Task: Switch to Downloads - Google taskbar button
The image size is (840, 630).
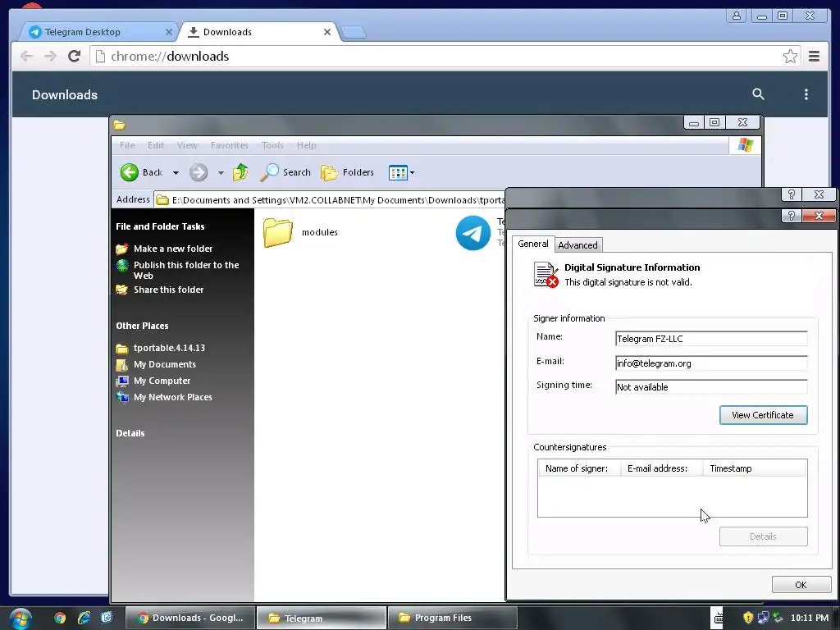Action: (189, 618)
